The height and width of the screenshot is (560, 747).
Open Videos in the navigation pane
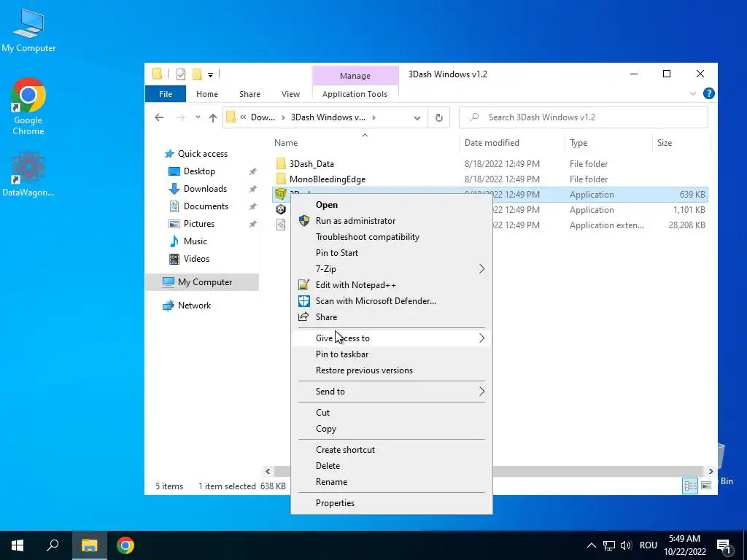tap(196, 259)
